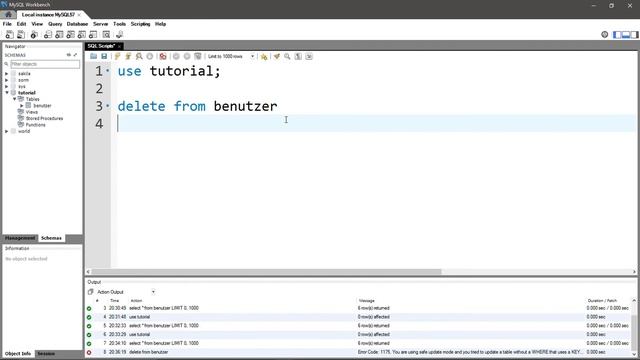Open the Scripting menu

[x=140, y=24]
